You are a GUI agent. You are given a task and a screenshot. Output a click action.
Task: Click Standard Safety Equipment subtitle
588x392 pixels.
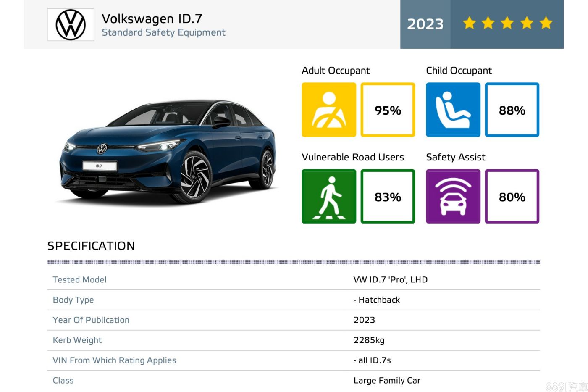click(x=163, y=32)
